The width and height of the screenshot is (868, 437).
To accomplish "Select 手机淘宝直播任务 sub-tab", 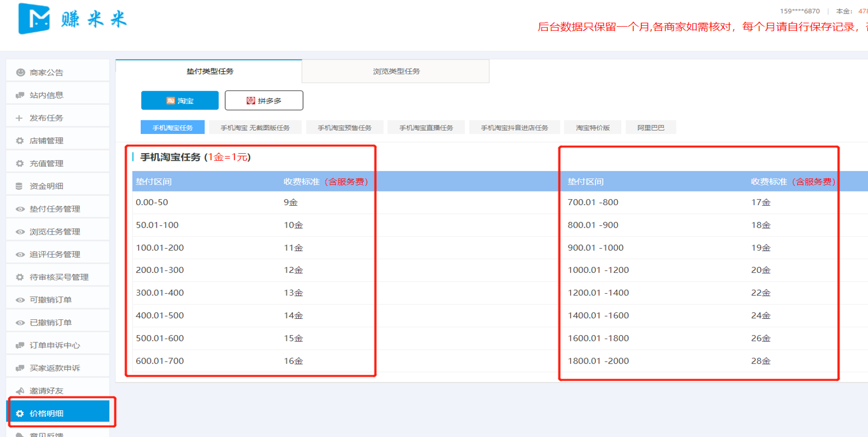I will 426,127.
